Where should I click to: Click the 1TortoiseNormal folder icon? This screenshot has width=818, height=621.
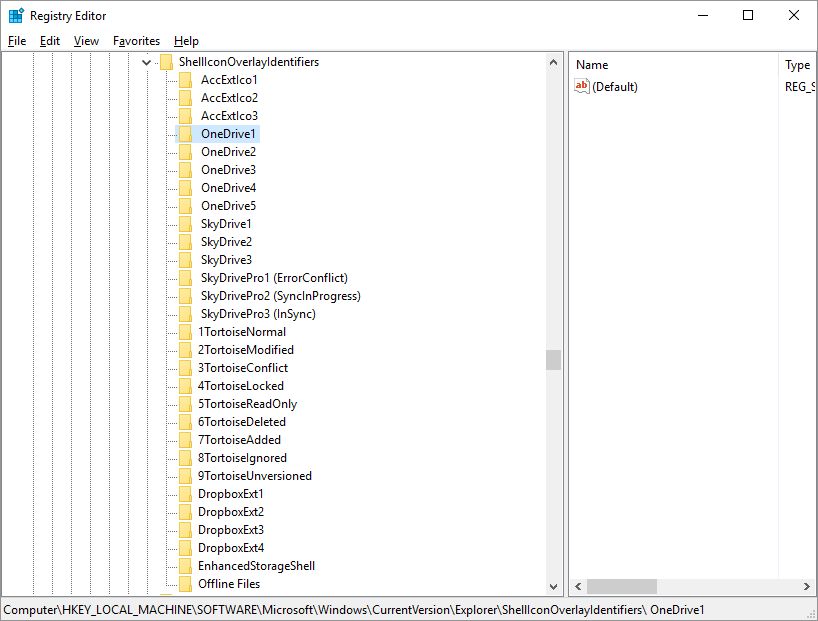tap(185, 332)
